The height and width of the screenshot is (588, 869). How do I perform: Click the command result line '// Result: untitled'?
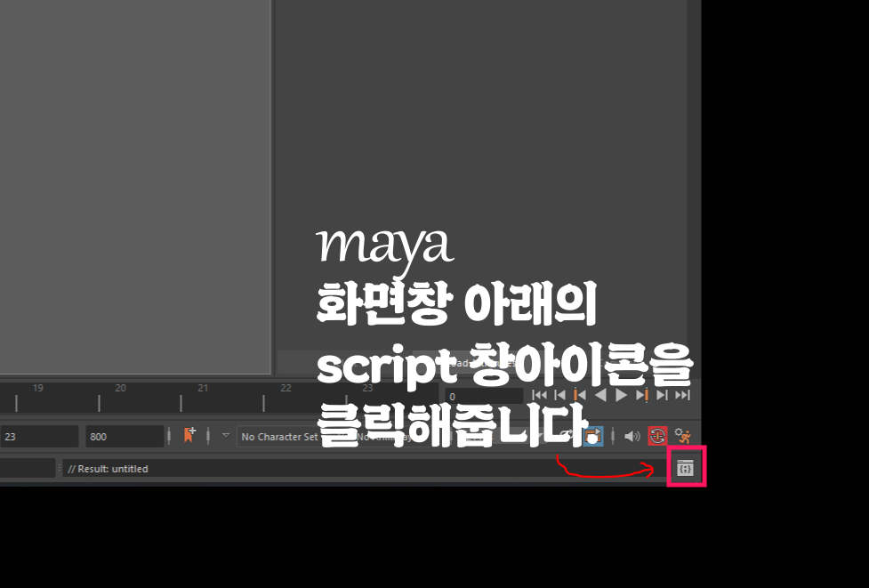366,468
